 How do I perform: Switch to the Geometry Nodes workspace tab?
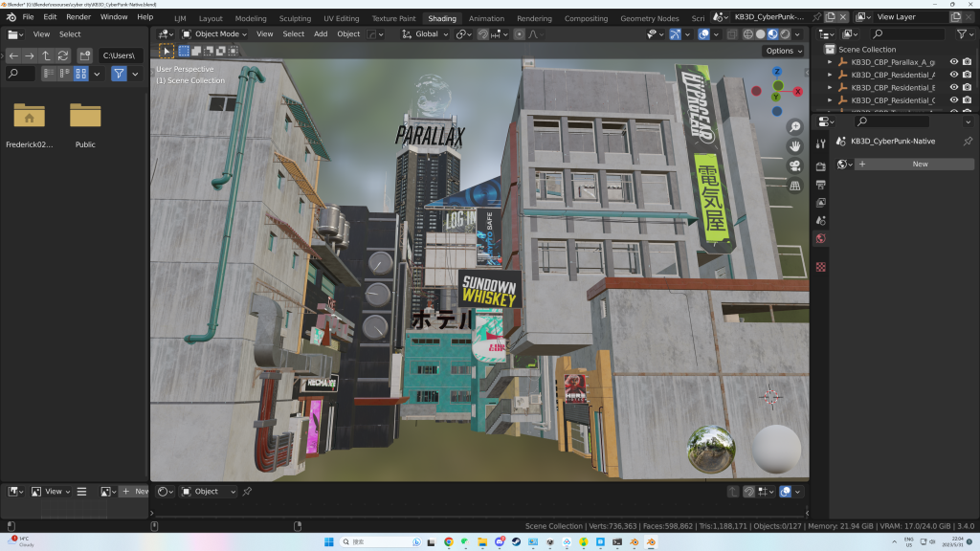650,18
